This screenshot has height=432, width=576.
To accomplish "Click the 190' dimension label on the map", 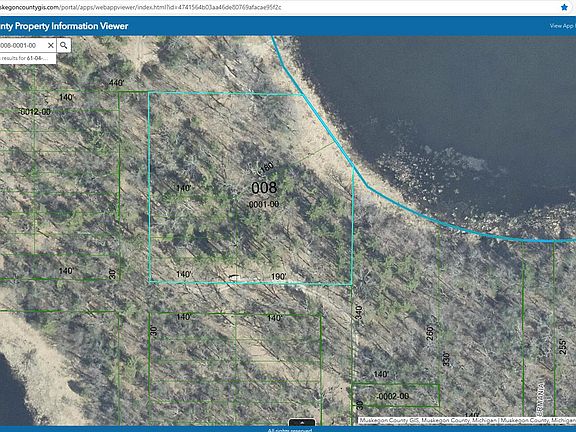I will click(x=278, y=276).
